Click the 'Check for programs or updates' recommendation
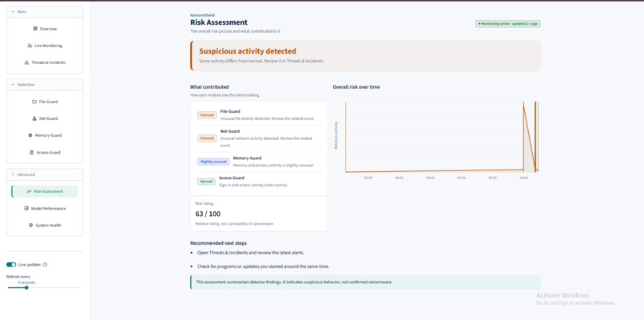The image size is (644, 320). point(263,266)
